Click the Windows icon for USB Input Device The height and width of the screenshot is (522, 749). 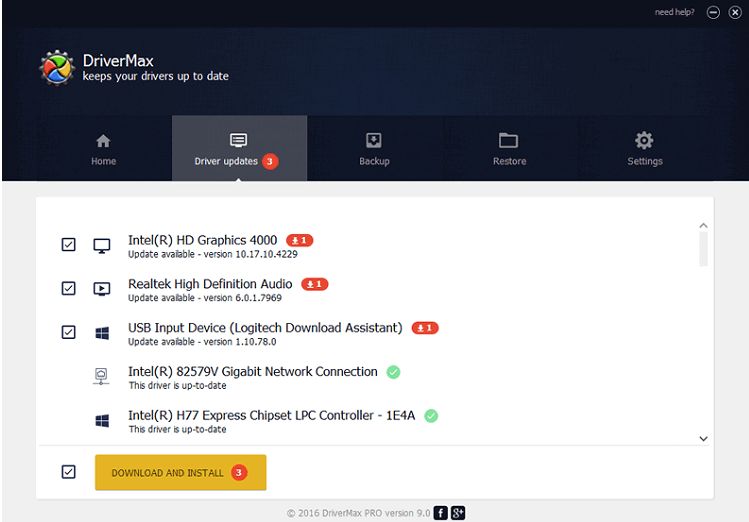102,333
